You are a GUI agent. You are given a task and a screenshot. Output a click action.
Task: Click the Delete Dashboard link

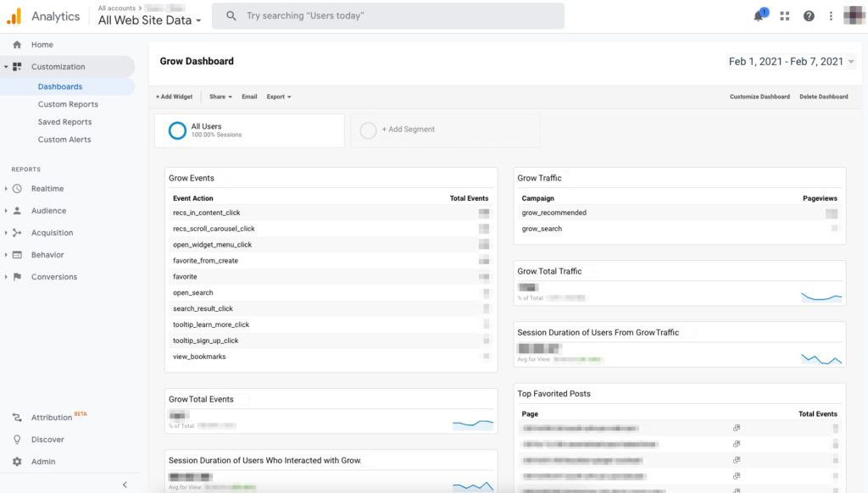coord(822,96)
